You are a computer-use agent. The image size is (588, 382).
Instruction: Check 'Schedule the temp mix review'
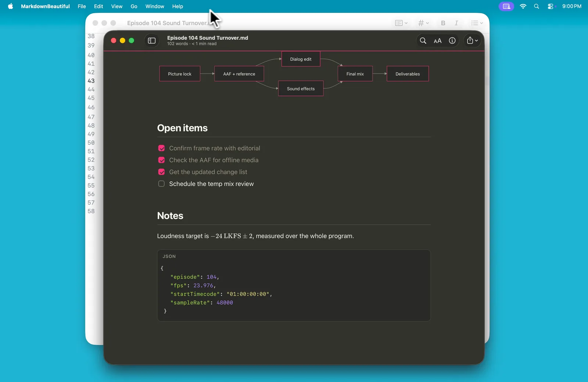(161, 184)
